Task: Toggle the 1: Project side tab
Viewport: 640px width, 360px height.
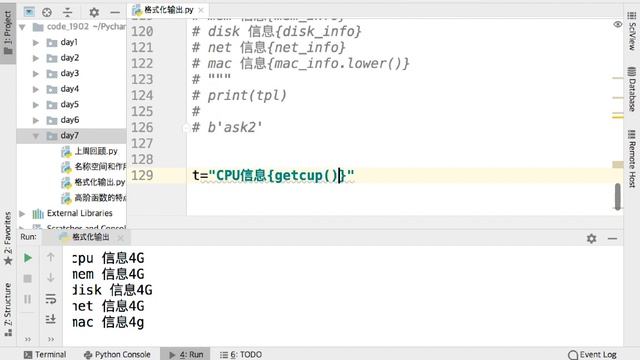Action: pos(8,33)
